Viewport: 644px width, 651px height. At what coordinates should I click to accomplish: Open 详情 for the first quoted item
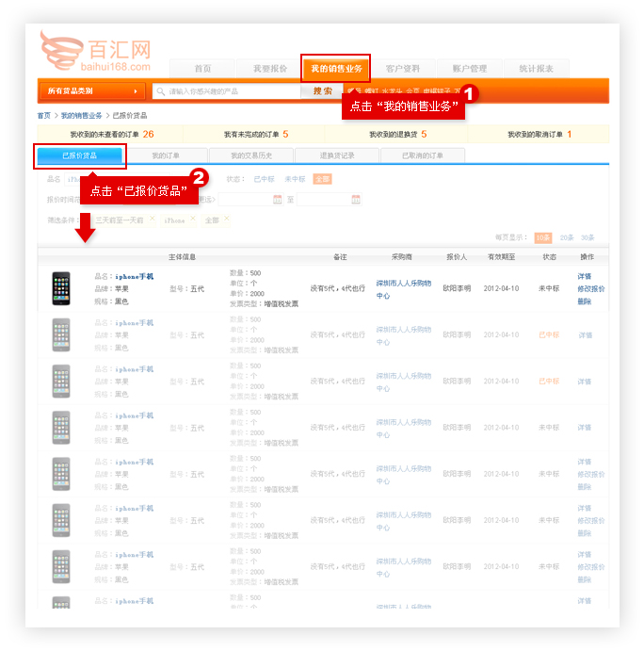[585, 276]
